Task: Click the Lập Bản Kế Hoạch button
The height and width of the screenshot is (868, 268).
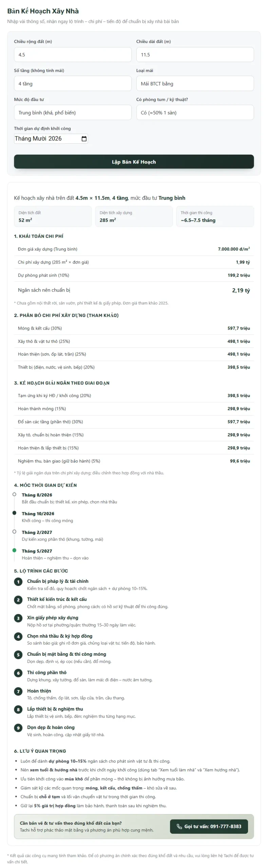Action: (x=134, y=162)
